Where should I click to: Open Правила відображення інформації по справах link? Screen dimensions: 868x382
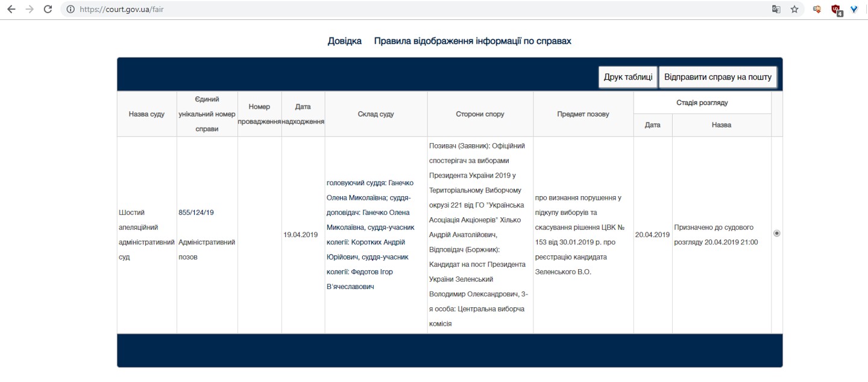473,41
